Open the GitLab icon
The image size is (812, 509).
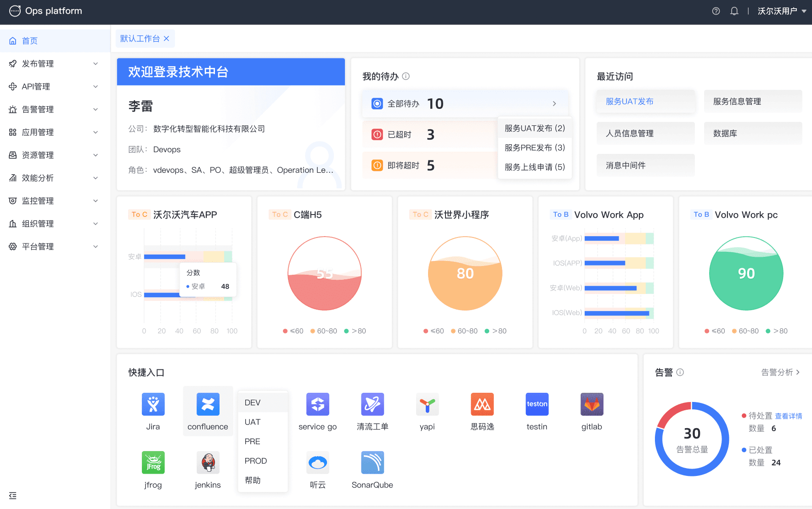592,404
